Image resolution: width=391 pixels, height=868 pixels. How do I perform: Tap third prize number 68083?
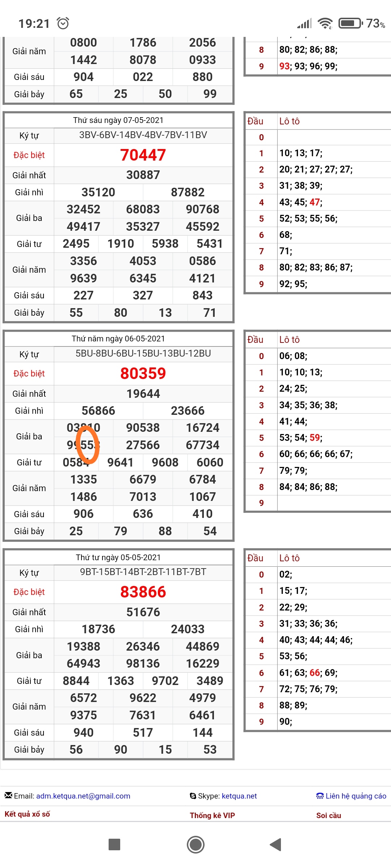pos(143,209)
